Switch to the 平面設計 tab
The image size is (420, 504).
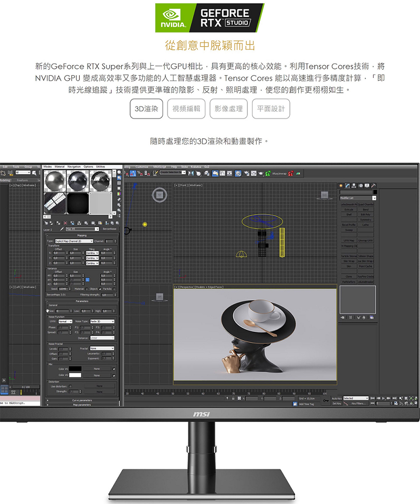coord(271,109)
